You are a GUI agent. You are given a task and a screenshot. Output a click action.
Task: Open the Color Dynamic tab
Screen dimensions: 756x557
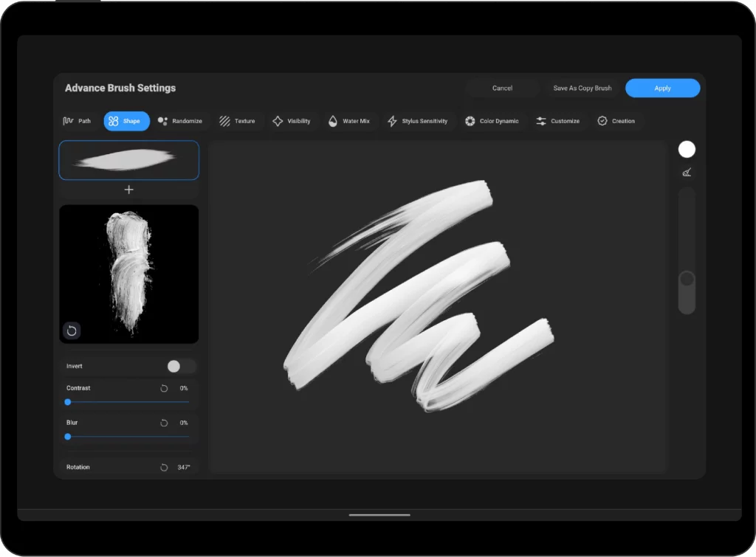492,121
